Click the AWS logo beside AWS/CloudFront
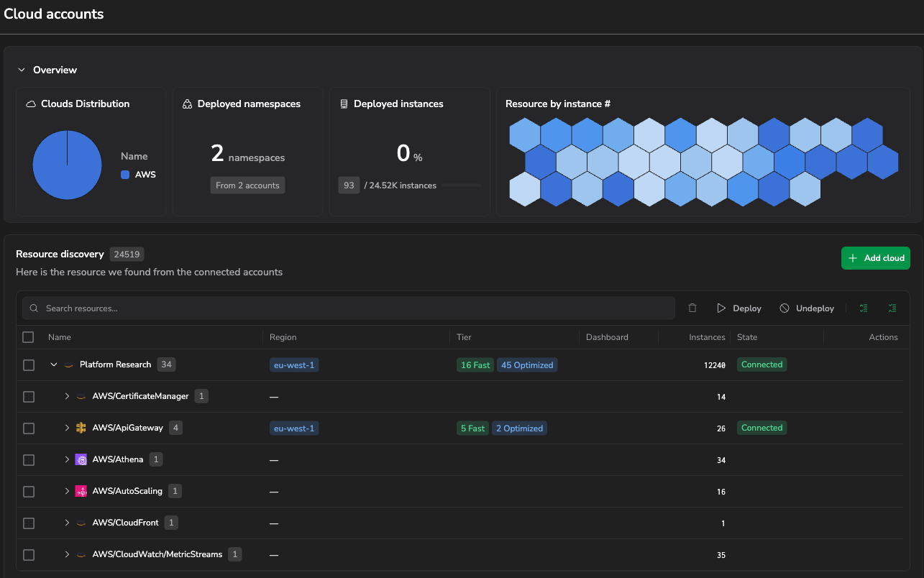This screenshot has width=924, height=578. point(81,523)
